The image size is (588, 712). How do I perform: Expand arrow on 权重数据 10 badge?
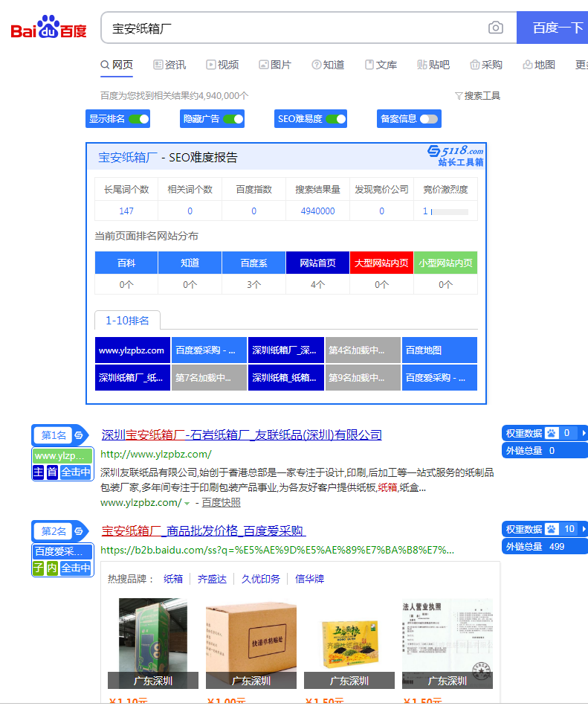click(x=584, y=529)
